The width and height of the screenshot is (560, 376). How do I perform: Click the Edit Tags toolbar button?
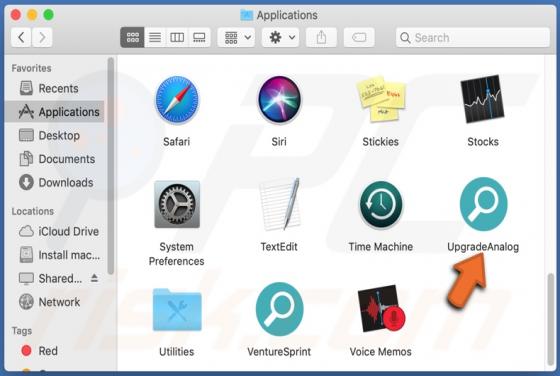pos(359,37)
